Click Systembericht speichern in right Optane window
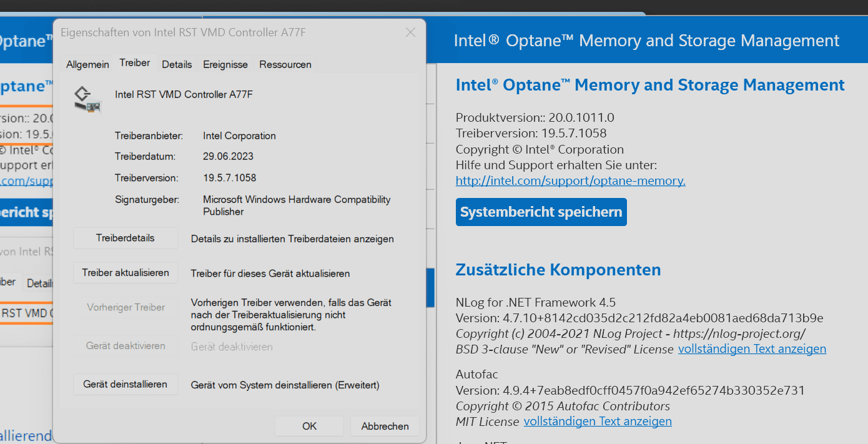 [x=541, y=212]
